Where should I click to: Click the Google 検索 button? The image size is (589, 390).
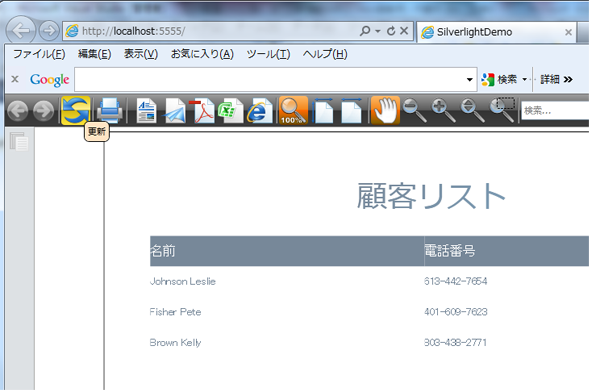coord(500,79)
